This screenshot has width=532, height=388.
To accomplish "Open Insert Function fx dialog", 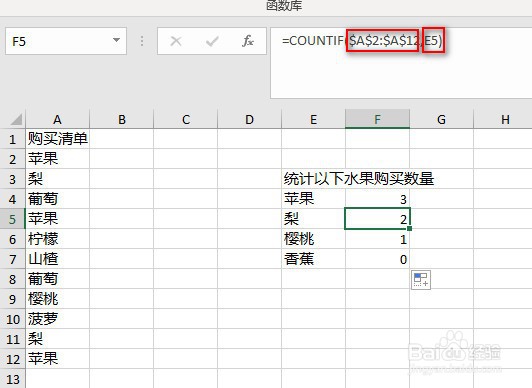I will pyautogui.click(x=248, y=41).
